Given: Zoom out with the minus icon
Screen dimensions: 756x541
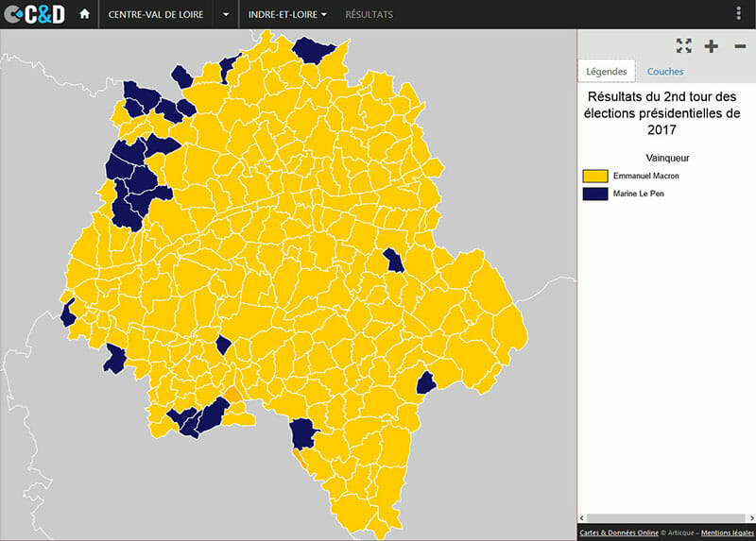Looking at the screenshot, I should [x=739, y=46].
